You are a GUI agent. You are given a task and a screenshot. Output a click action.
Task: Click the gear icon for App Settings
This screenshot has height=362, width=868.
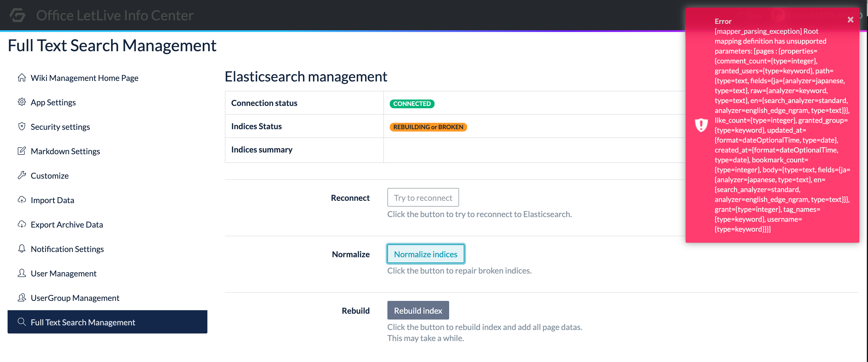pos(22,102)
